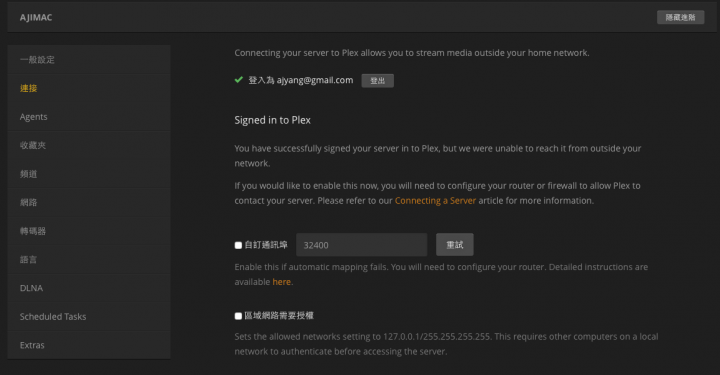
Task: Click the green signed-in checkmark icon
Action: pos(239,80)
